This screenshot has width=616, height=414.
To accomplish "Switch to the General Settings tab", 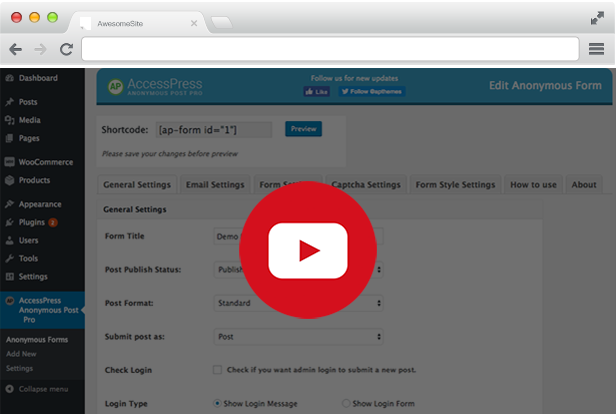I will pyautogui.click(x=137, y=185).
